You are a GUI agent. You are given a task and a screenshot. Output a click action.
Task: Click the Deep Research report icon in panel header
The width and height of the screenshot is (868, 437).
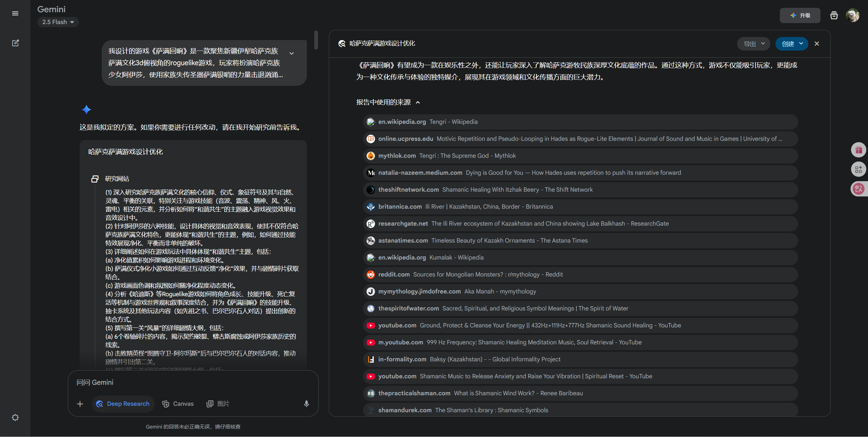point(342,43)
